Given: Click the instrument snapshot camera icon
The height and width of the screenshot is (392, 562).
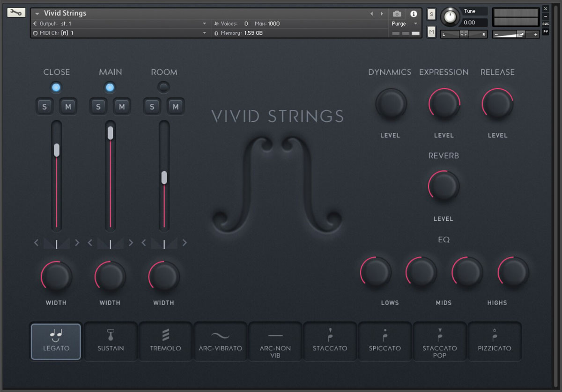Looking at the screenshot, I should click(x=397, y=14).
